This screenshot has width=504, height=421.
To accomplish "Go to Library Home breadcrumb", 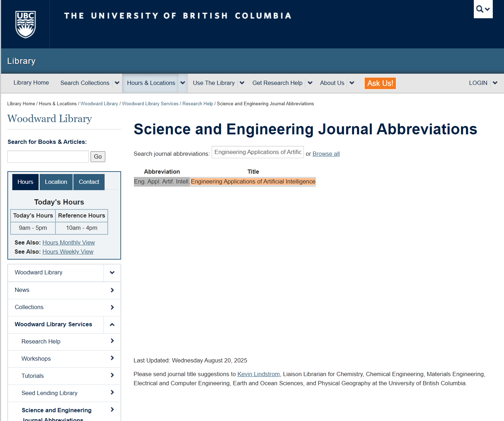I will 21,104.
